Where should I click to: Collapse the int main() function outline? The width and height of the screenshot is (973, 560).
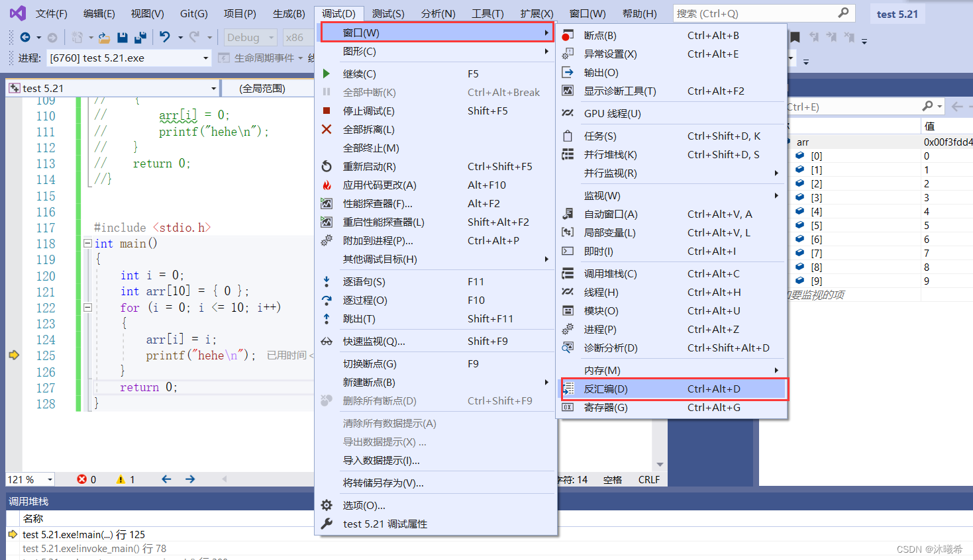click(x=87, y=244)
